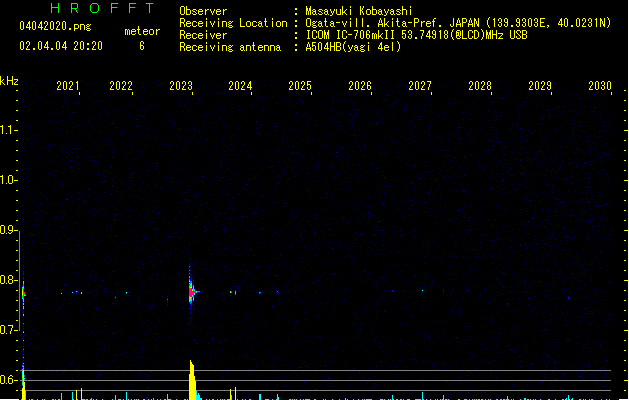Click the Receiving Location label
Image resolution: width=629 pixels, height=400 pixels.
pos(233,23)
